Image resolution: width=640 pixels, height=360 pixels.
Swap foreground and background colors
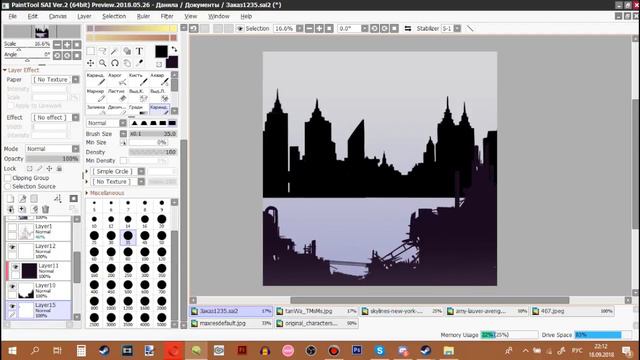[x=174, y=49]
